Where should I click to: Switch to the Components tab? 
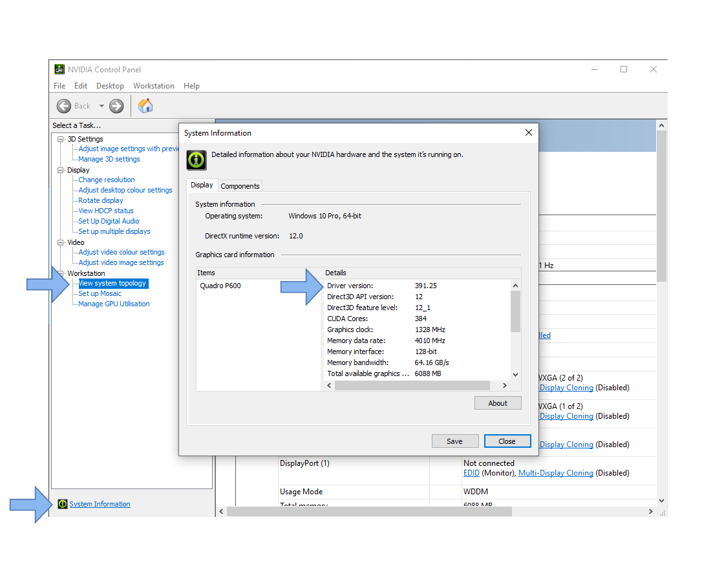[x=240, y=186]
